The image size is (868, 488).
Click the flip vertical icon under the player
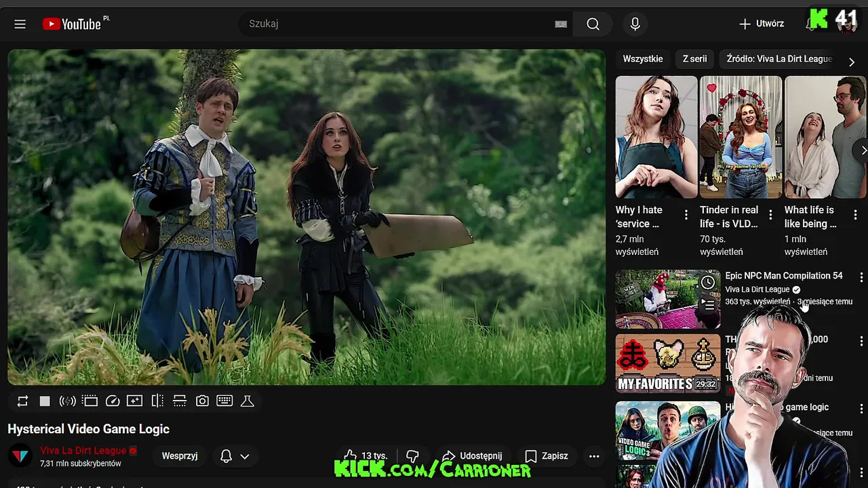click(x=180, y=401)
